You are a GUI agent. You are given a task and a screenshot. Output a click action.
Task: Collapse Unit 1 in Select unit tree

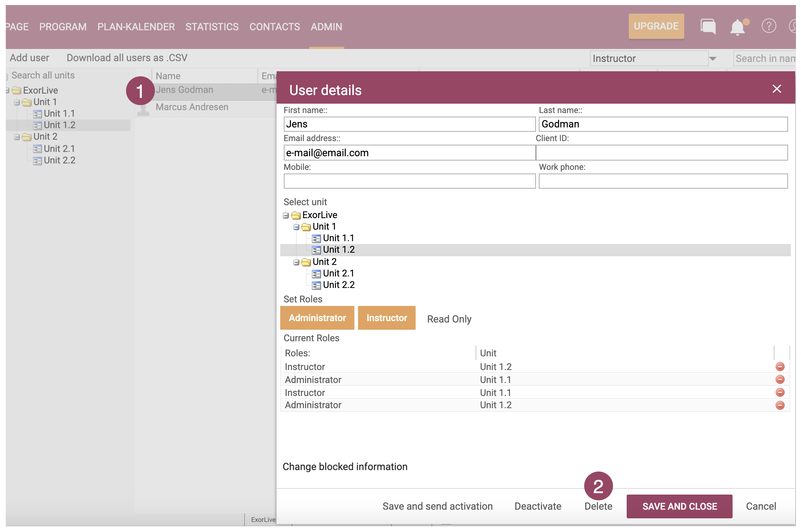pyautogui.click(x=296, y=227)
